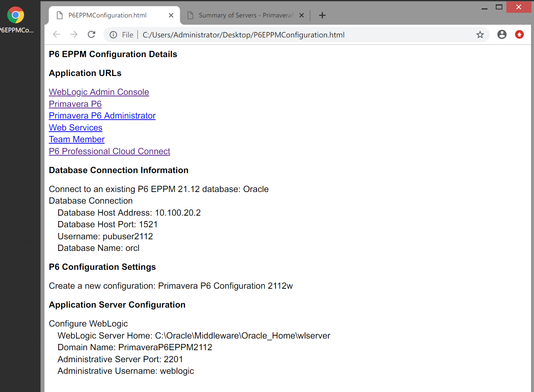Click the 'P6 EPPM Configuration Details' heading
Image resolution: width=534 pixels, height=392 pixels.
pos(113,54)
